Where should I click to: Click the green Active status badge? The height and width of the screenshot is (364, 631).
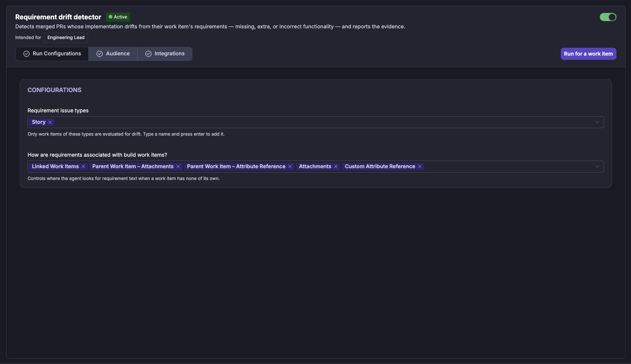(118, 17)
